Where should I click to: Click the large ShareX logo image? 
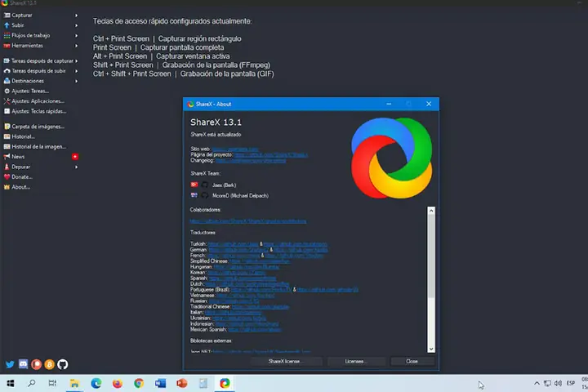coord(391,158)
